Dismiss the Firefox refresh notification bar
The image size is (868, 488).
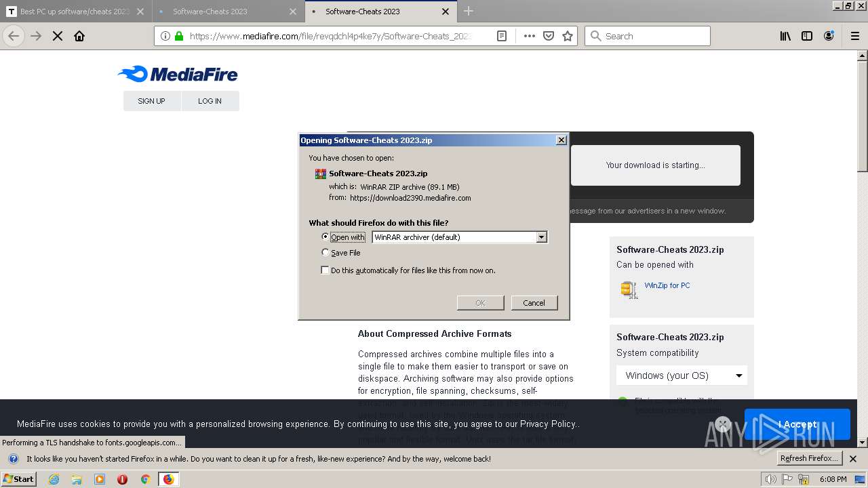click(x=853, y=459)
